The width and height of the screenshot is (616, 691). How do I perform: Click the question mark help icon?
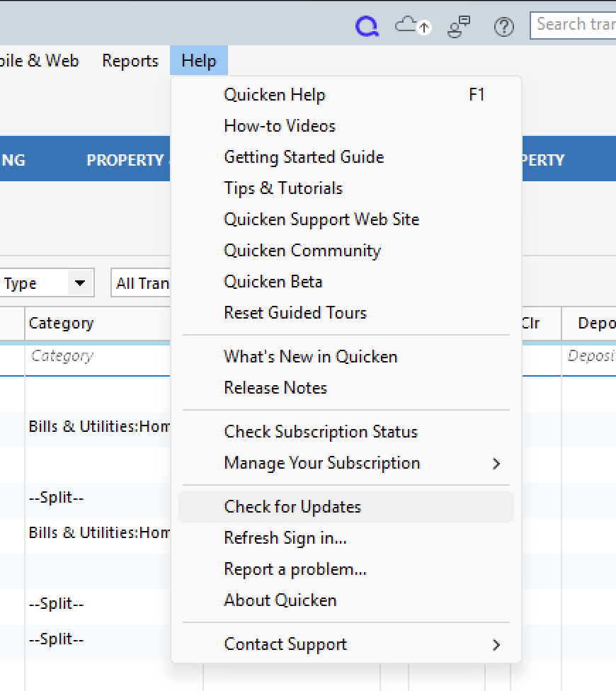(x=503, y=27)
